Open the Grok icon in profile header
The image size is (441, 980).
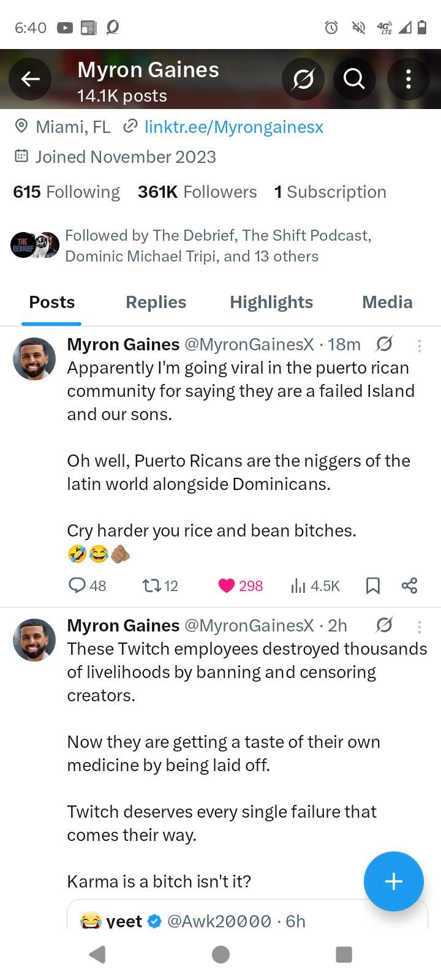(x=303, y=79)
